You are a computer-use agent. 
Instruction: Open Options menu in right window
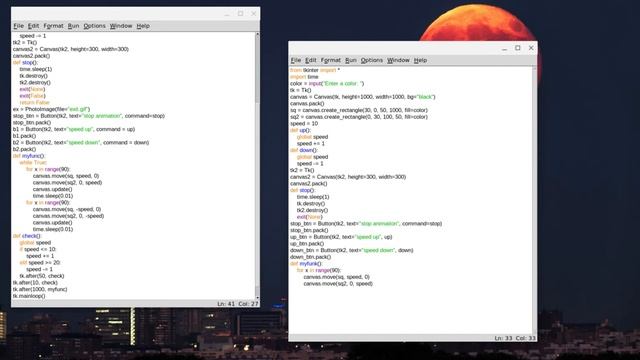[x=371, y=60]
